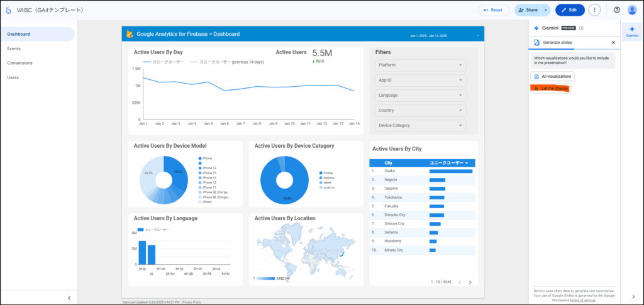Click the desktop legend entry
This screenshot has height=305, width=644.
[x=327, y=178]
